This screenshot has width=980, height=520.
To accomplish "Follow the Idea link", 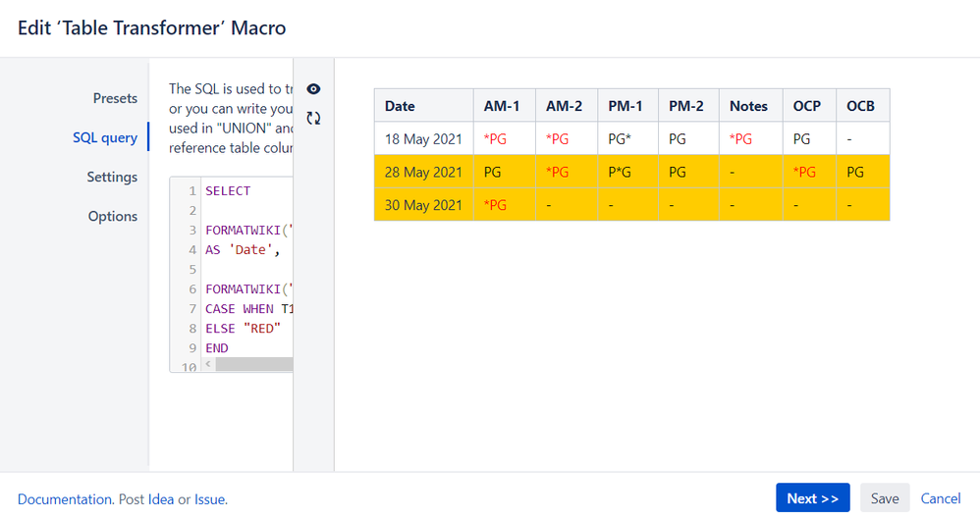I will coord(161,499).
